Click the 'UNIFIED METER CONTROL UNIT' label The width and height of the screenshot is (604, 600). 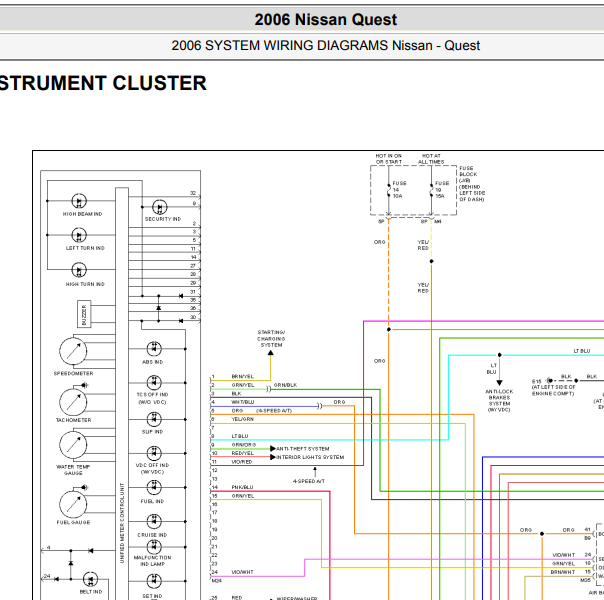point(122,523)
